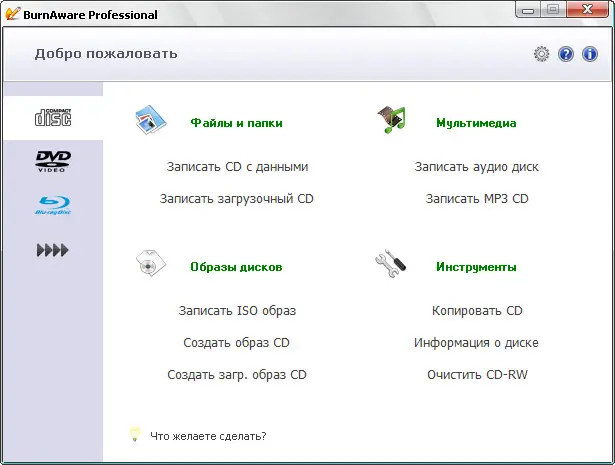615x465 pixels.
Task: Click the Что желаете сделать? hint text
Action: coord(208,436)
